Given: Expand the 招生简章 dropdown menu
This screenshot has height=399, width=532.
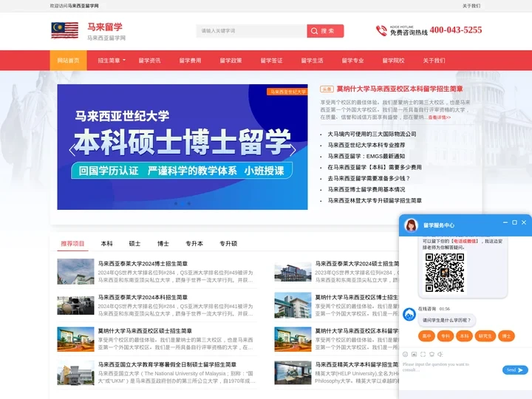Looking at the screenshot, I should tap(112, 61).
